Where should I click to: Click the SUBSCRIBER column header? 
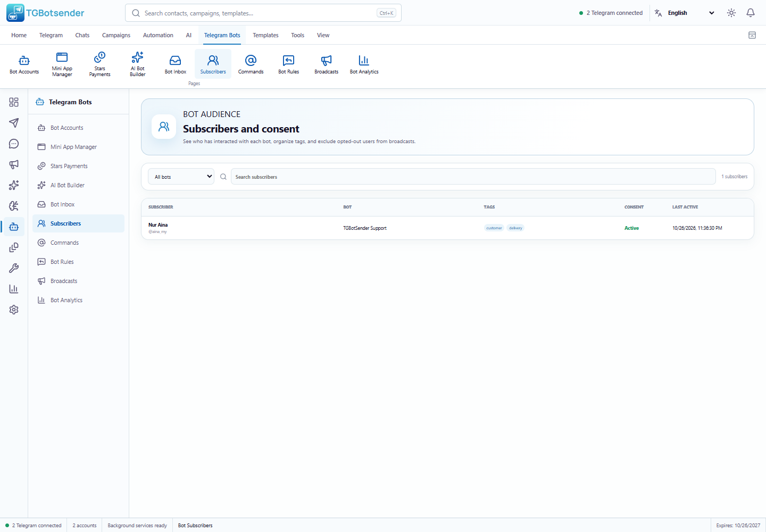click(161, 207)
